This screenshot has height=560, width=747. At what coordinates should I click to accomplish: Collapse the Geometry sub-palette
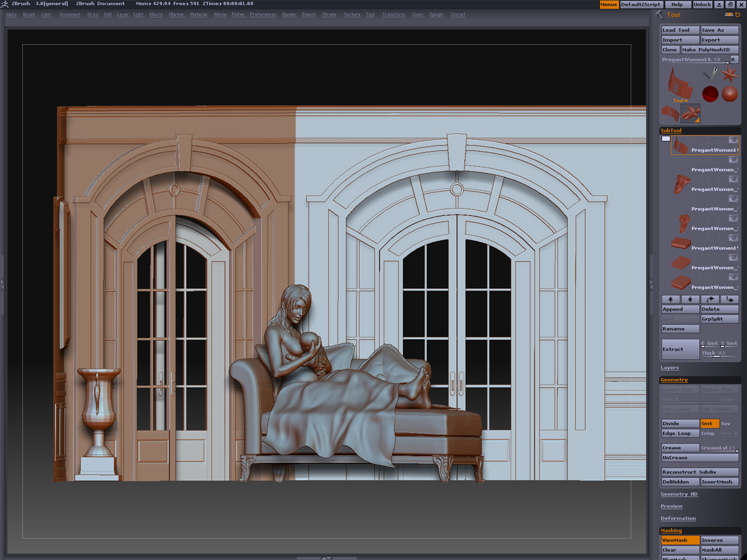(674, 380)
